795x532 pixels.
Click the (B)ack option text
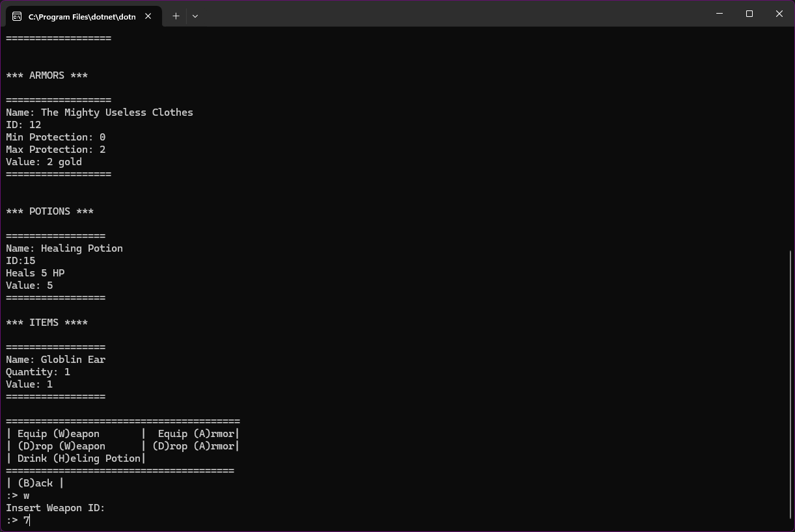pyautogui.click(x=35, y=483)
